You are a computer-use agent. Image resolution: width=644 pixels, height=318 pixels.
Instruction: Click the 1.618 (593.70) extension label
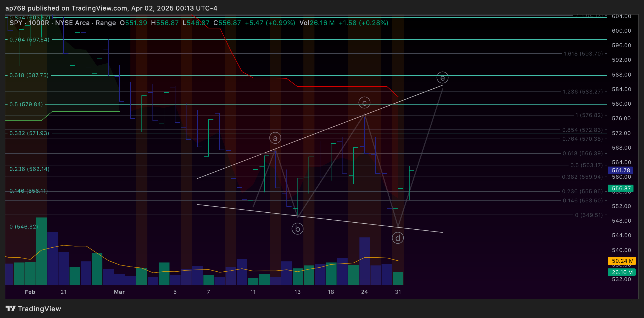583,54
